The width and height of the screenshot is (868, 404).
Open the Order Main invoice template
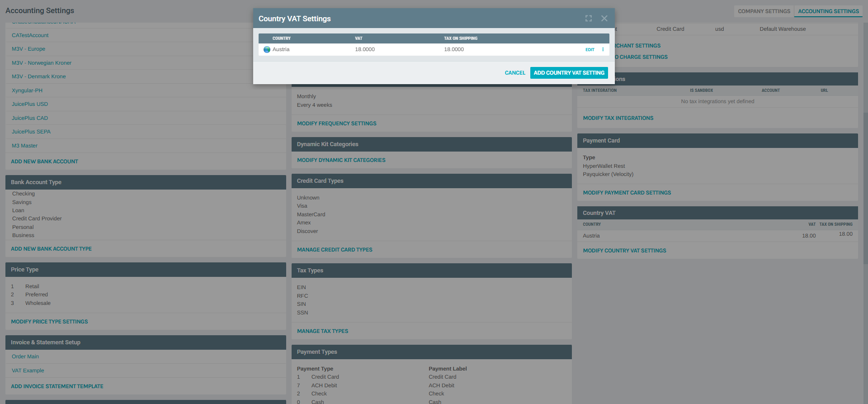(25, 356)
